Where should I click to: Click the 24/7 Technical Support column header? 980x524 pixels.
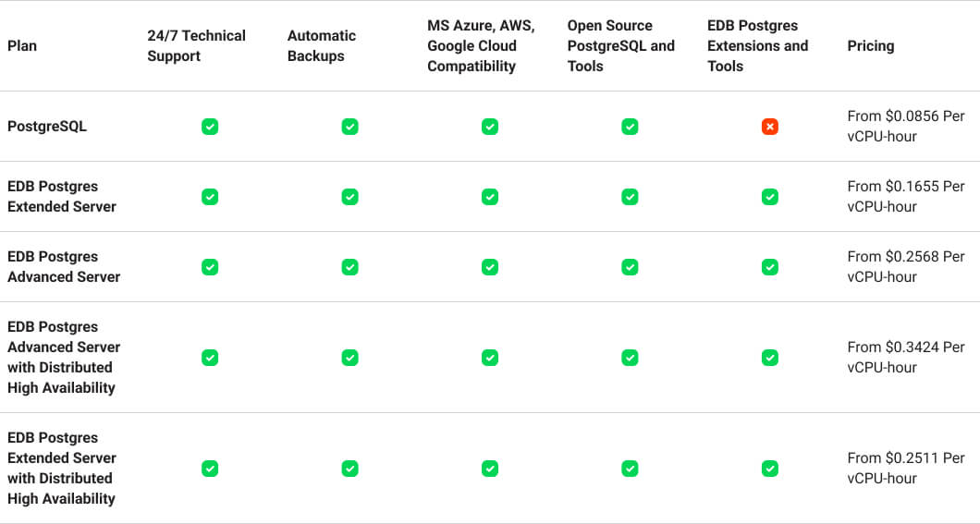tap(196, 46)
